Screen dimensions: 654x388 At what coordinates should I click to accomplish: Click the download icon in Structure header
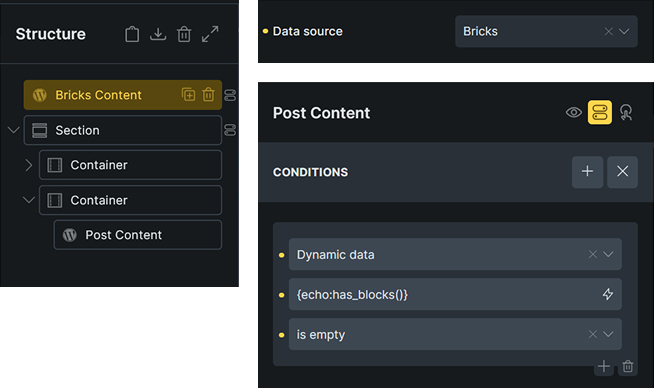158,34
